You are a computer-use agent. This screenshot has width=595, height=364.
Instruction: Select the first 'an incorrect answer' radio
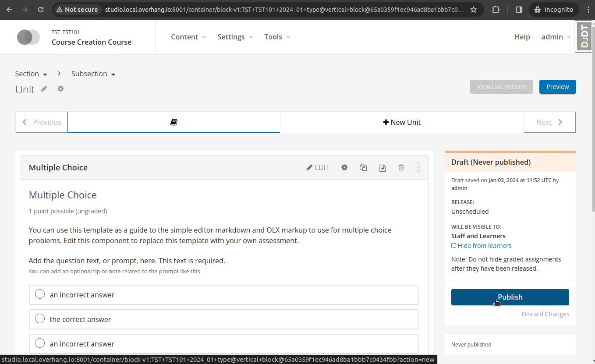(x=40, y=294)
